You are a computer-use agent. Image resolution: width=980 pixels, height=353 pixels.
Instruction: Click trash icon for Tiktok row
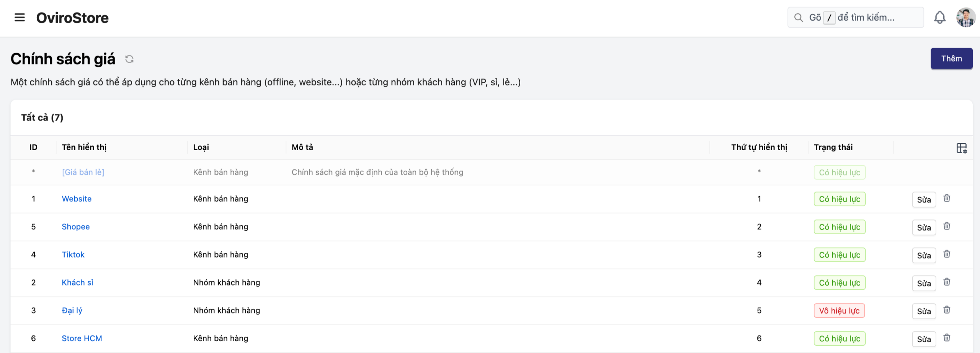tap(947, 254)
